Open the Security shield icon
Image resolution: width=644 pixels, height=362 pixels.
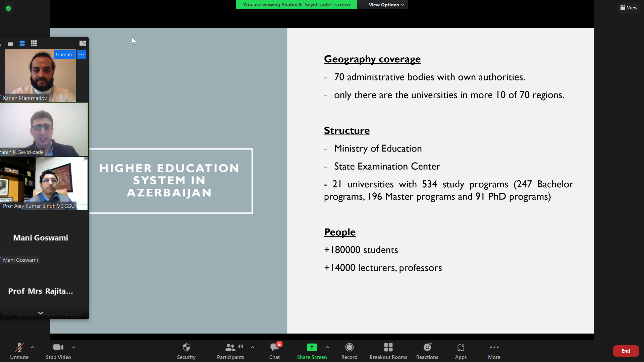click(x=186, y=348)
